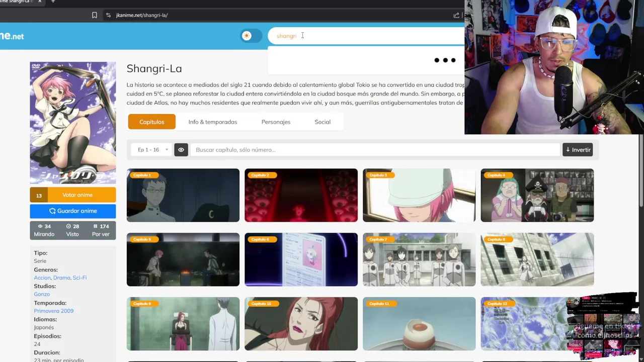Click the vote score badge '13'
Image resolution: width=644 pixels, height=362 pixels.
pos(39,195)
